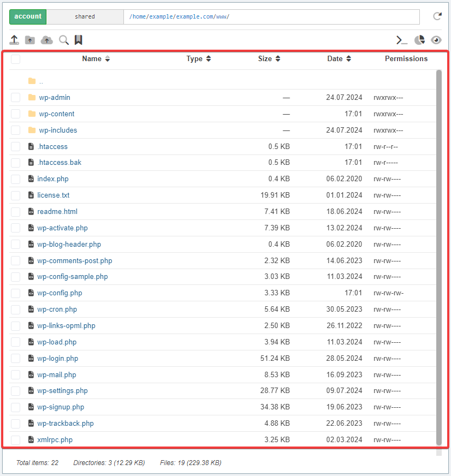The image size is (451, 476).
Task: Refresh the file list
Action: point(437,16)
